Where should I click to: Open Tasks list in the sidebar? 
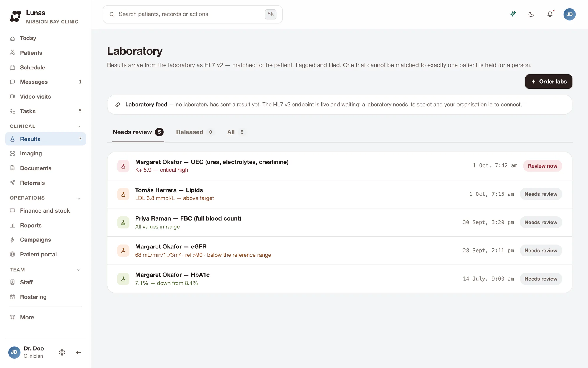[46, 111]
